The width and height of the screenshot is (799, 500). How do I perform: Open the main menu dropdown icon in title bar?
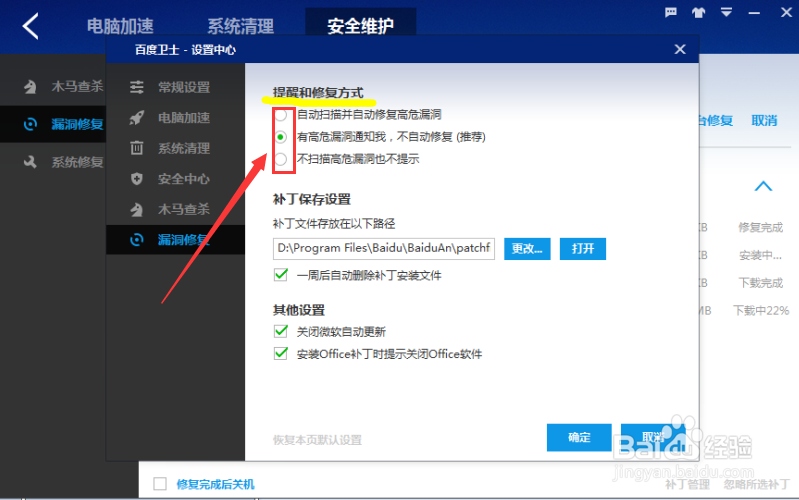pos(726,12)
